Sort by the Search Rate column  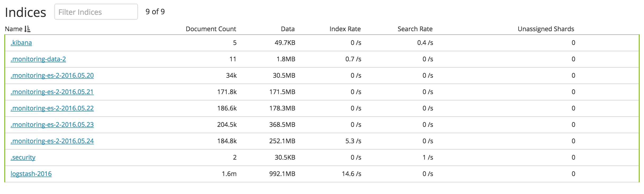415,29
